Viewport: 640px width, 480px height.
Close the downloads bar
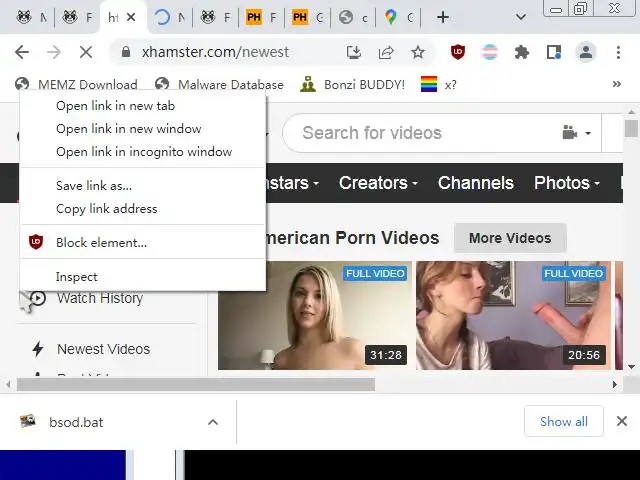coord(622,421)
